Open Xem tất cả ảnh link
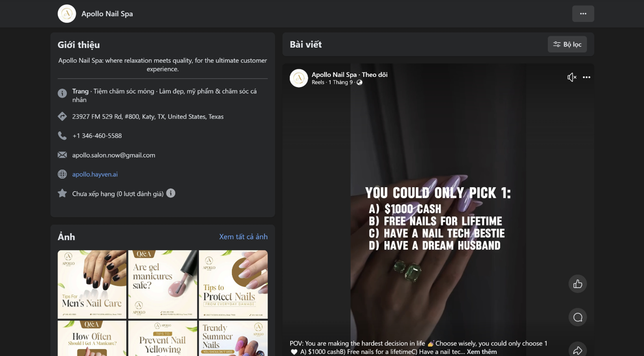The image size is (644, 356). pos(244,236)
